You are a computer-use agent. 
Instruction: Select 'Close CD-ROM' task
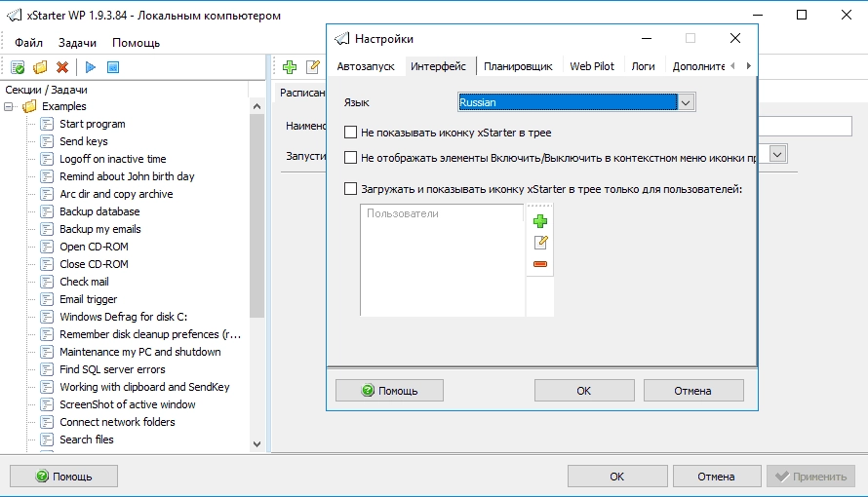coord(94,264)
